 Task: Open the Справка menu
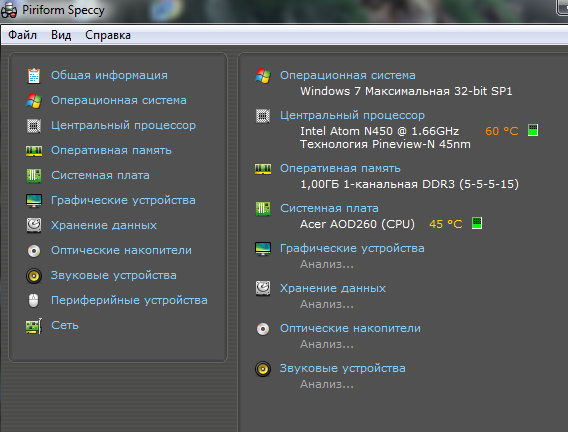click(108, 35)
